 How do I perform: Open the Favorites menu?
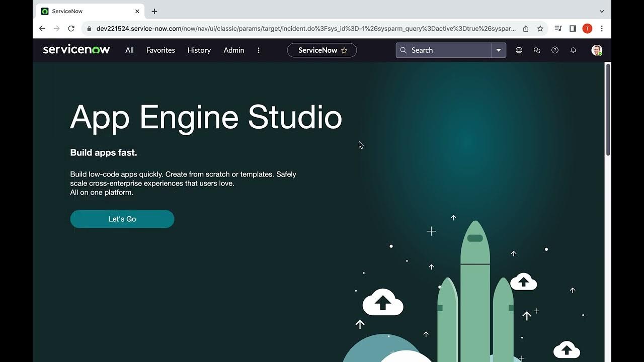point(160,50)
